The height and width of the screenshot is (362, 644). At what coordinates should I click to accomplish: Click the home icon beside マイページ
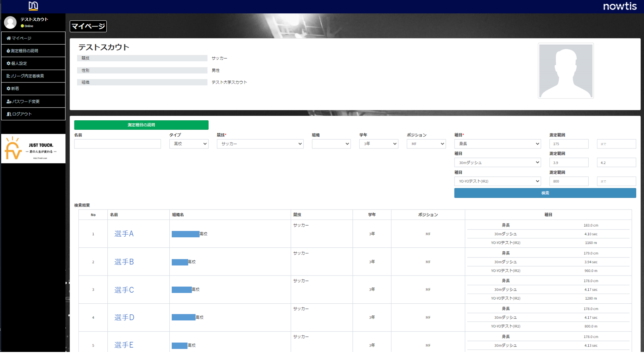pyautogui.click(x=9, y=38)
